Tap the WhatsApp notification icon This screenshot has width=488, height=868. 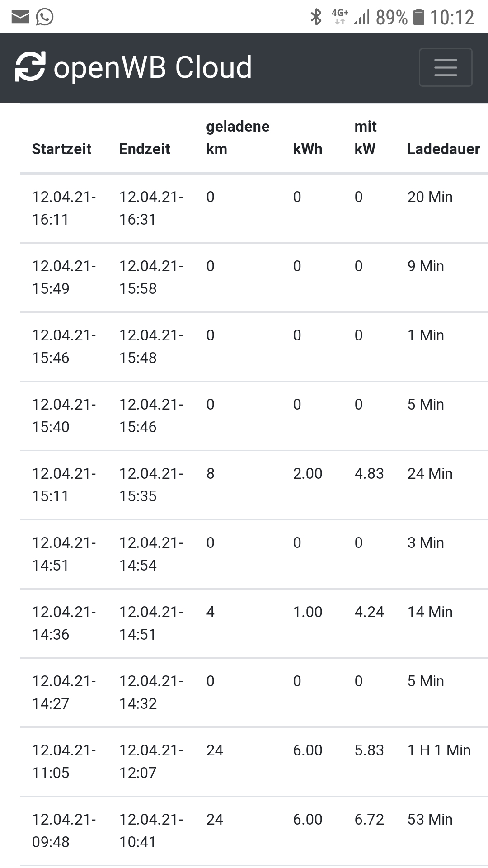tap(45, 17)
